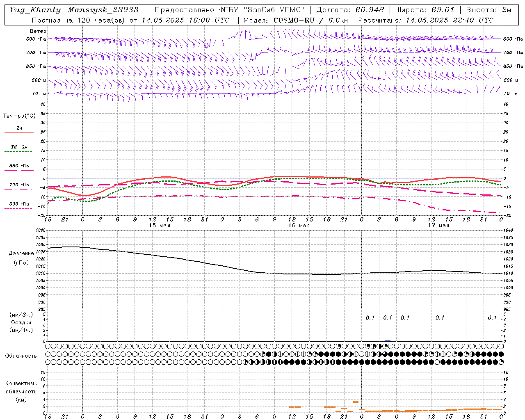This screenshot has height=420, width=525.
Task: Select the 'Рассчитано: 14.05.2025 22:40 UTC' timestamp
Action: 426,20
